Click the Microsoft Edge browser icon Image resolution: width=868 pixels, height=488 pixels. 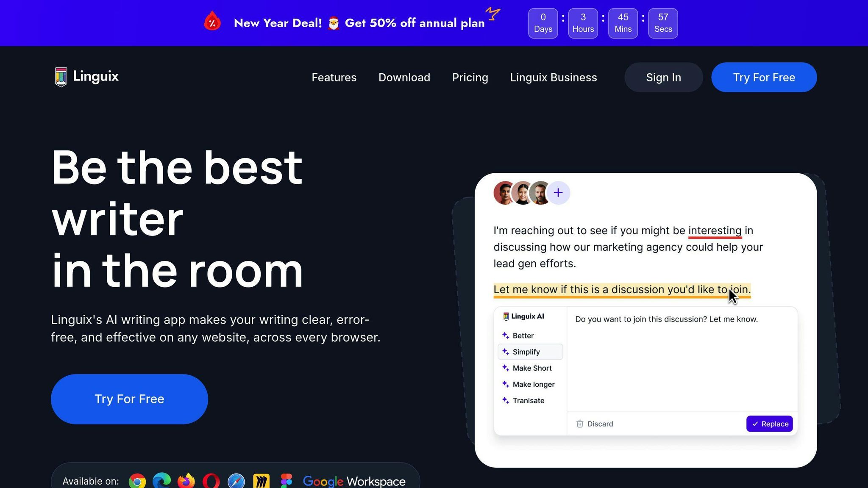[161, 481]
